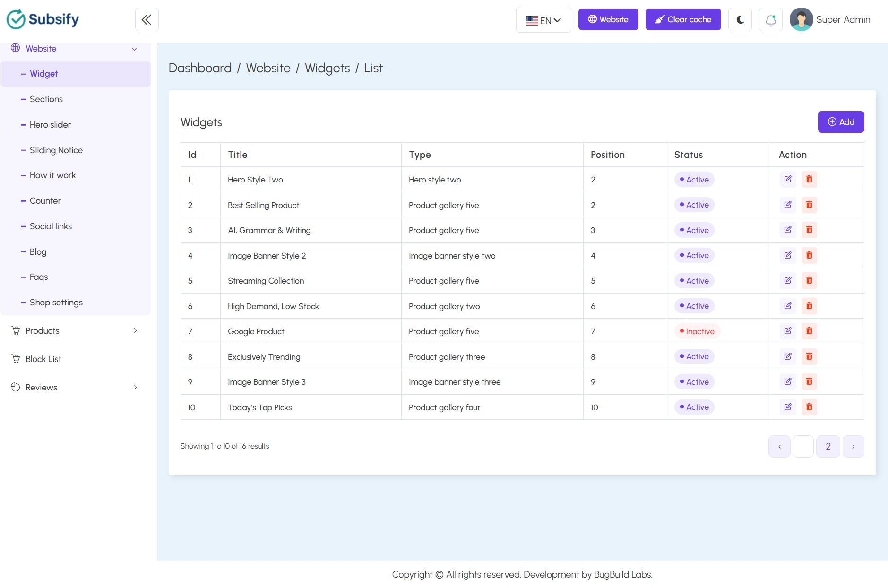Click the Active badge for Exclusively Trending
Screen dimensions: 888x588
pos(694,356)
